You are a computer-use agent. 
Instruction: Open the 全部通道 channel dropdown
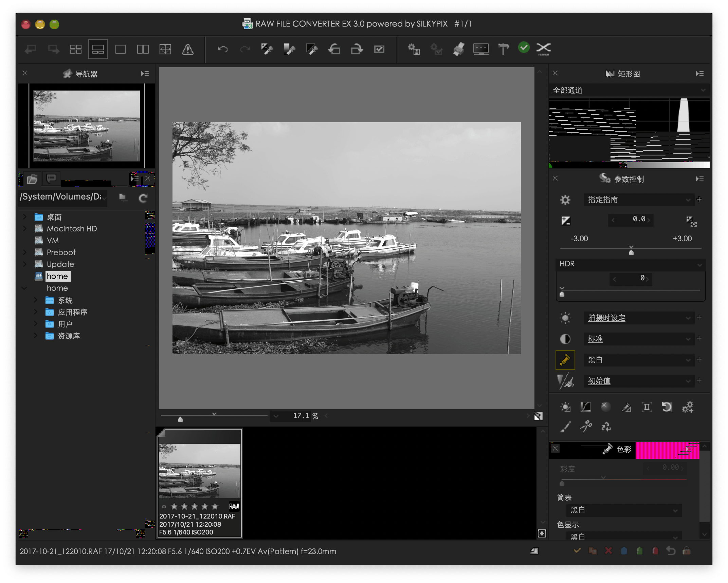tap(629, 90)
